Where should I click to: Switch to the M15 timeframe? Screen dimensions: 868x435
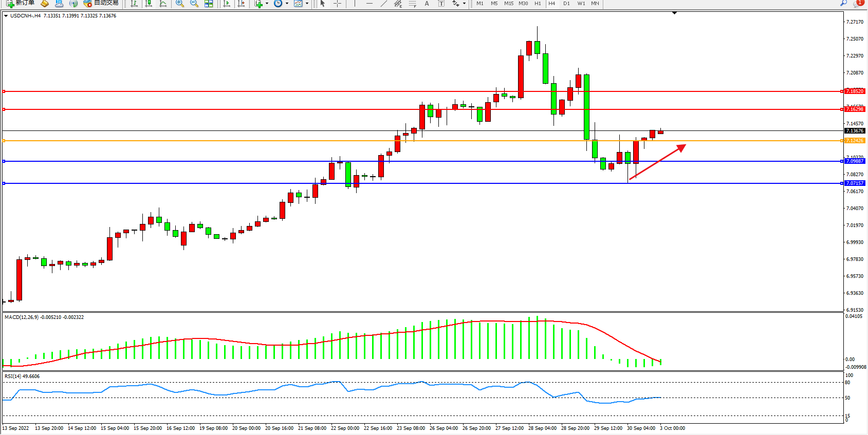click(508, 4)
